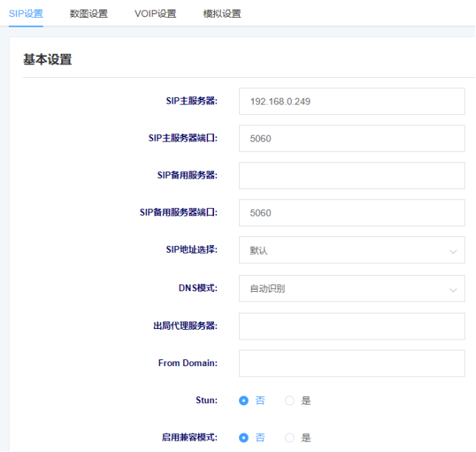Screen dimensions: 476x452
Task: Click the chevron in SIP地址选择 box
Action: [453, 251]
